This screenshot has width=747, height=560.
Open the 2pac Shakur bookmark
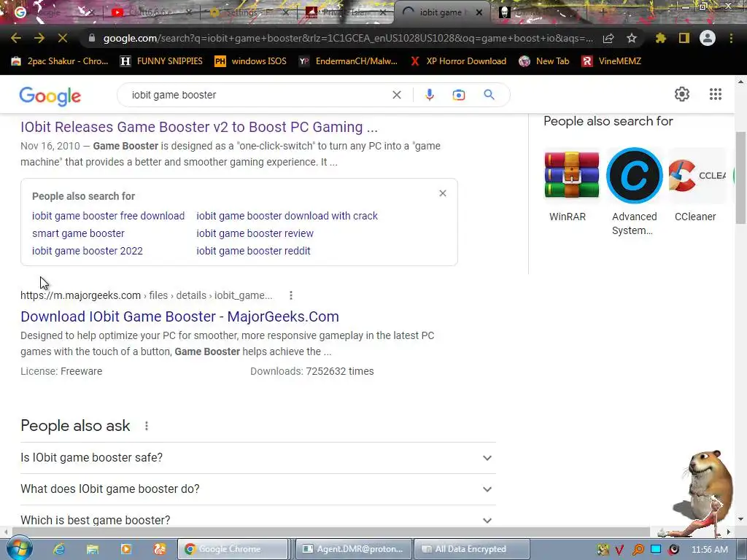point(60,61)
